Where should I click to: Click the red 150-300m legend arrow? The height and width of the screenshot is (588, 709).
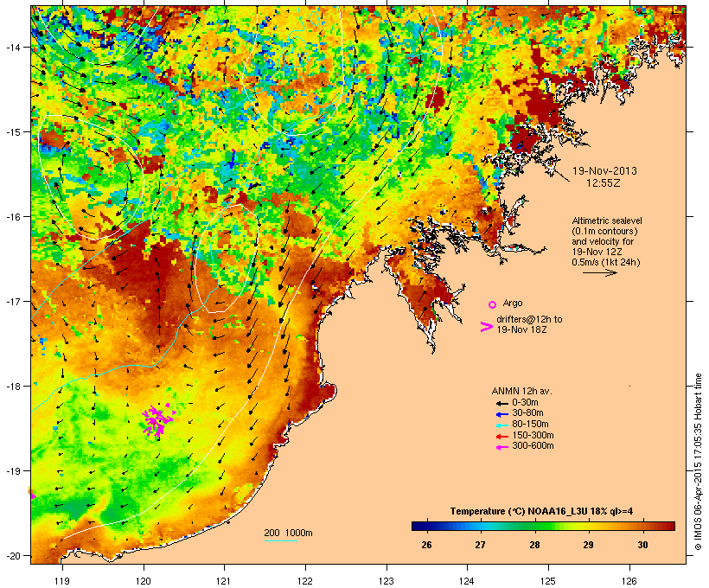point(501,436)
